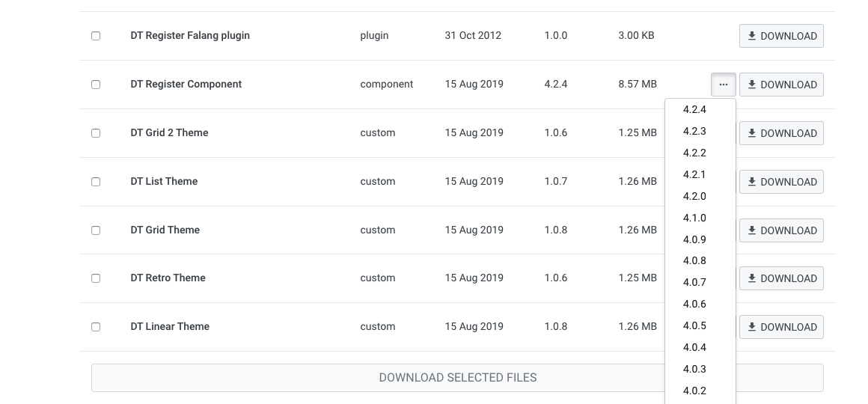Choose version 4.2.4 from the dropdown

pyautogui.click(x=694, y=110)
